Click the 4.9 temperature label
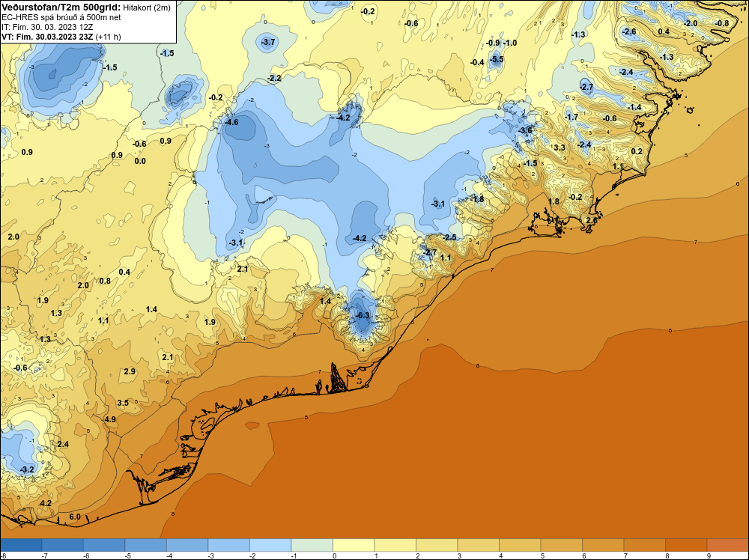The image size is (749, 560). pyautogui.click(x=110, y=419)
